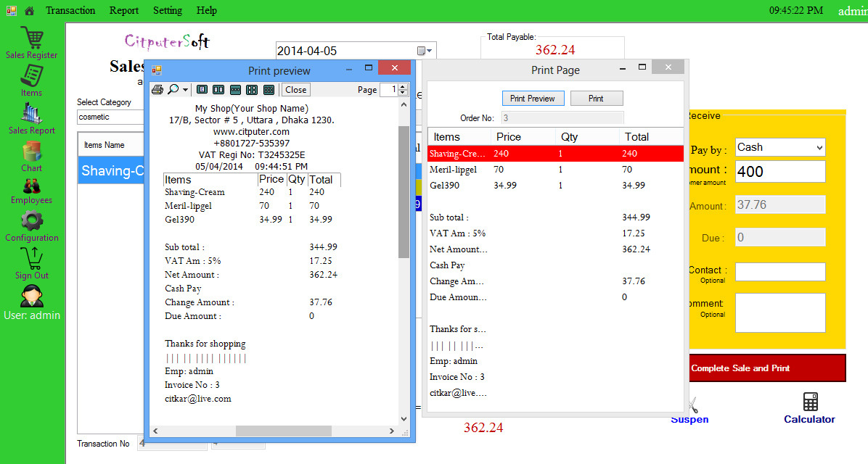
Task: Open the Sales Register icon
Action: tap(30, 38)
